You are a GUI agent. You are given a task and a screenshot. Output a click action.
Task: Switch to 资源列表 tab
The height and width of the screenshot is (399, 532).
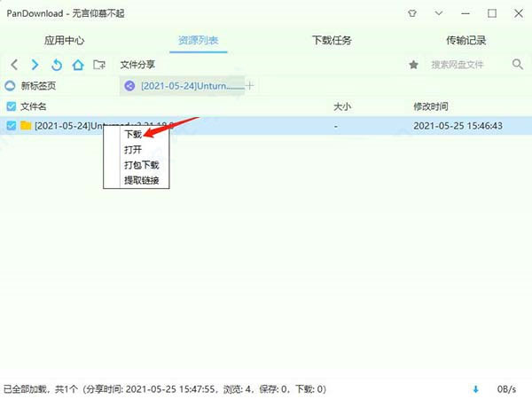[198, 41]
